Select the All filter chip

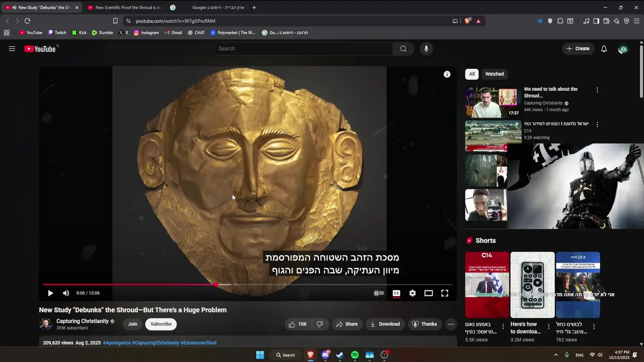click(472, 74)
